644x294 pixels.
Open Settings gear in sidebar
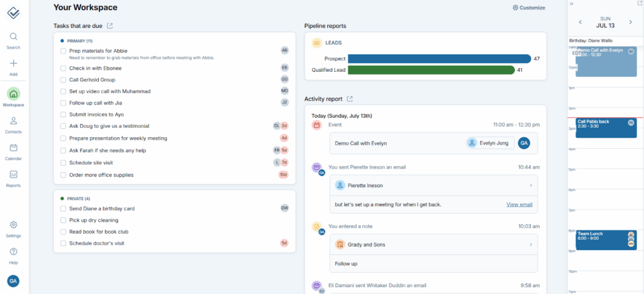[13, 225]
